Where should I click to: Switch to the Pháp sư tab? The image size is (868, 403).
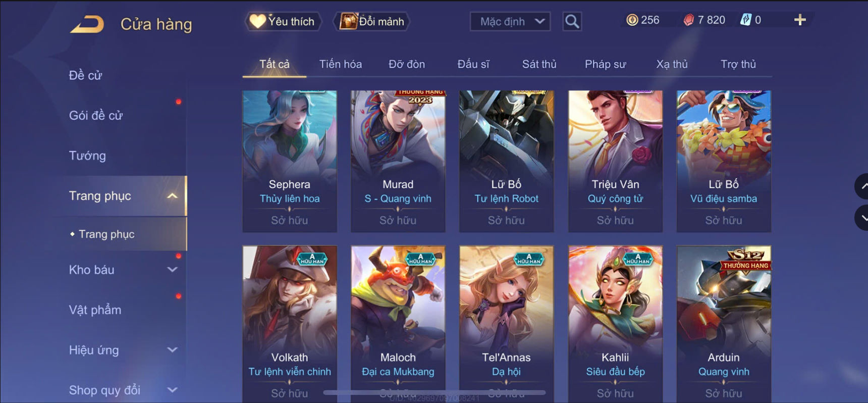click(605, 64)
